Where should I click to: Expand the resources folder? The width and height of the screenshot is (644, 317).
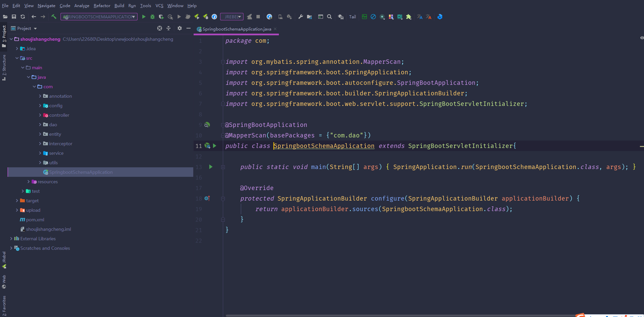(x=29, y=182)
